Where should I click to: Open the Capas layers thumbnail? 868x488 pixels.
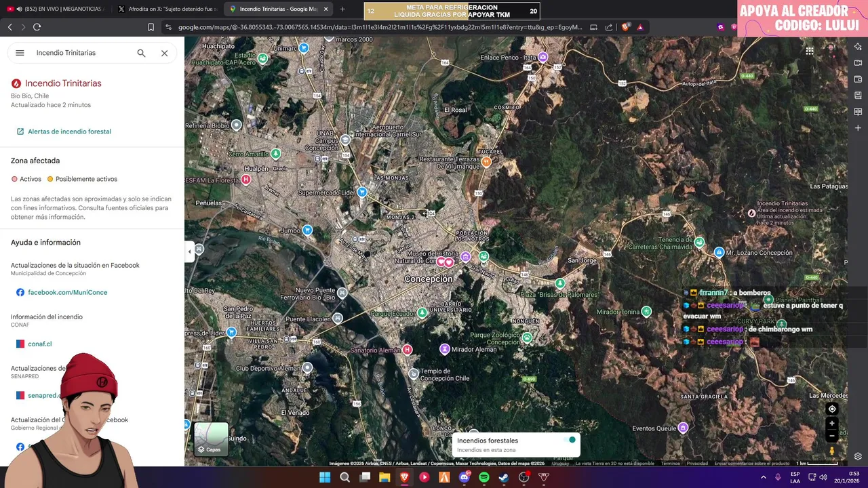pos(211,439)
